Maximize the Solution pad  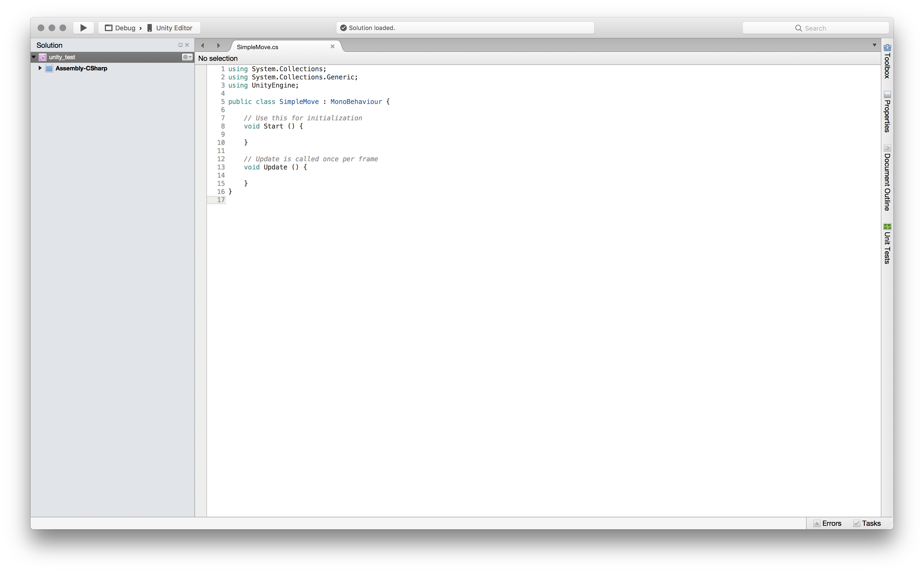pyautogui.click(x=180, y=45)
